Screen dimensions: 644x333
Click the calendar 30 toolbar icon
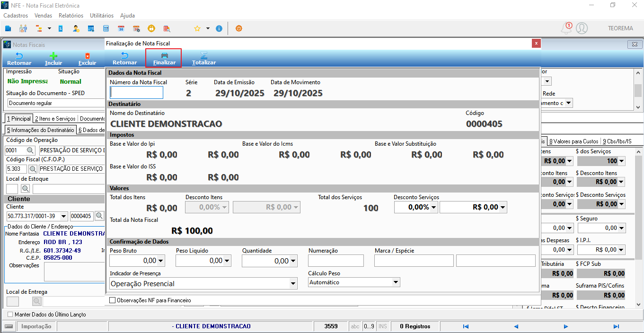(121, 28)
